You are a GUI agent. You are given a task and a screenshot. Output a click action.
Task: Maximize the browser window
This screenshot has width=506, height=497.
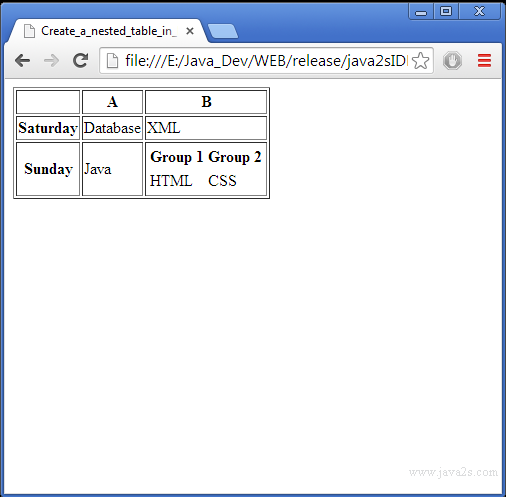[x=446, y=12]
